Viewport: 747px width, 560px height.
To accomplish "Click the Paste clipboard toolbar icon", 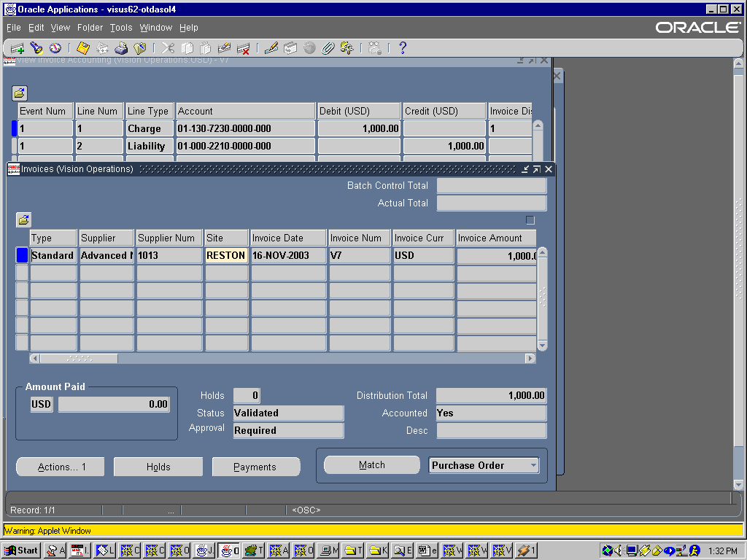I will coord(205,48).
